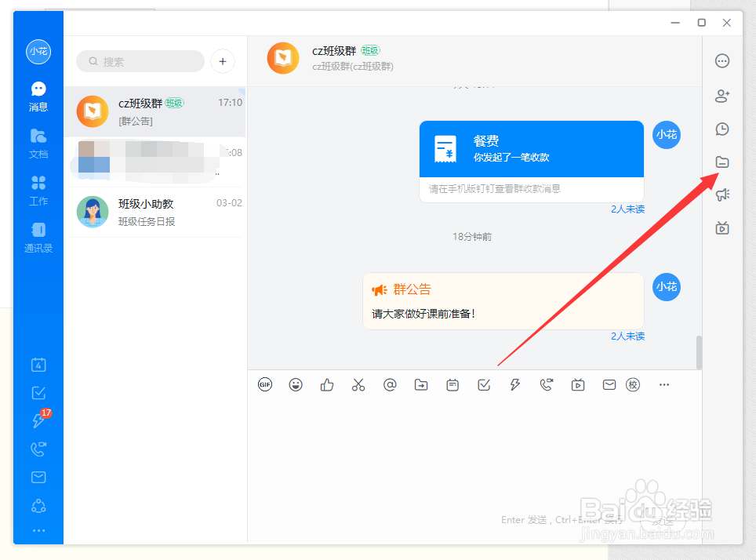The image size is (756, 560).
Task: Open the emoji picker
Action: [x=296, y=384]
